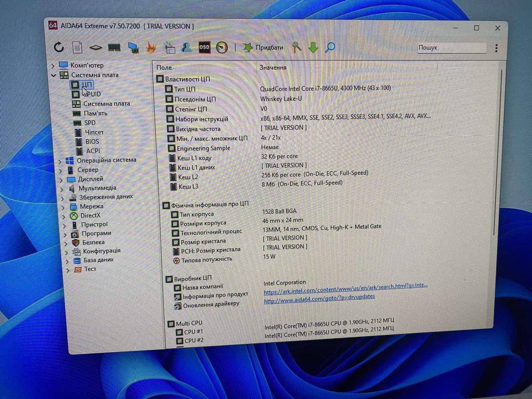Expand the Комп'ютер tree node
Image resolution: width=532 pixels, height=399 pixels.
coord(53,66)
